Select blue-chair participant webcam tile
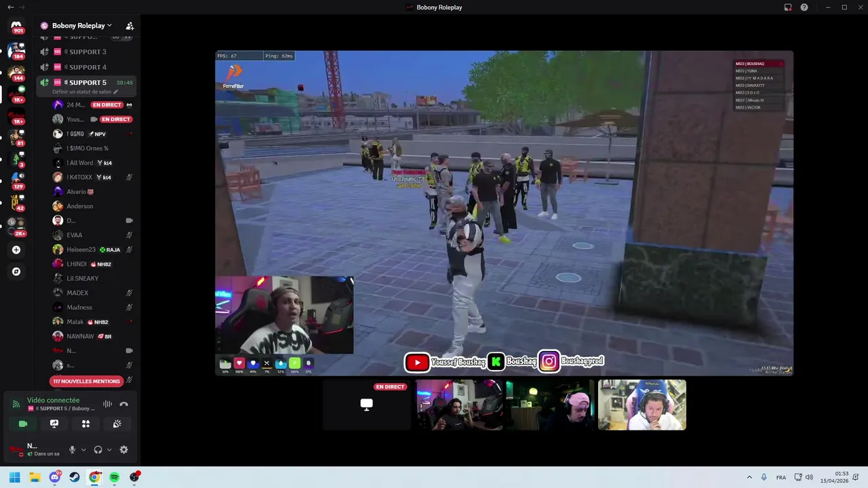This screenshot has height=488, width=868. coord(642,405)
